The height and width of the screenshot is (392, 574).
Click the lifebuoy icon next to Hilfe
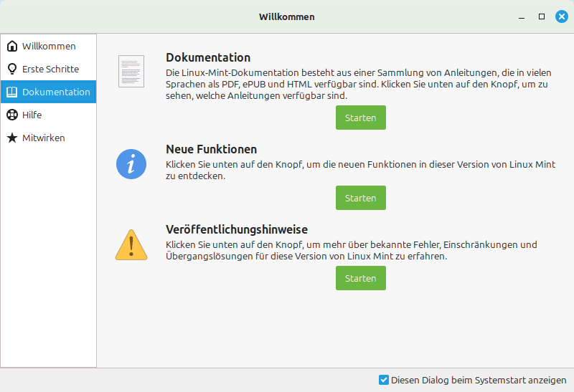point(12,115)
